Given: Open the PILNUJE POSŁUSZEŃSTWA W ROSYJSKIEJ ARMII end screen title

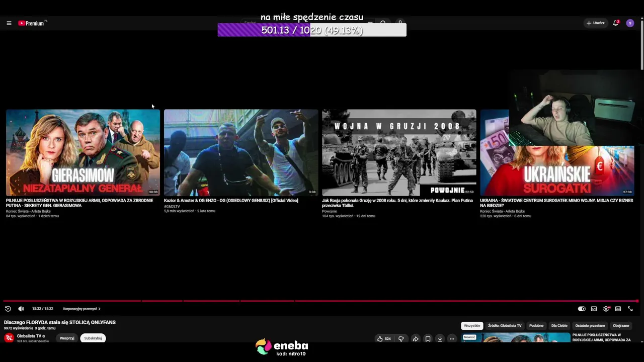Looking at the screenshot, I should pos(79,203).
